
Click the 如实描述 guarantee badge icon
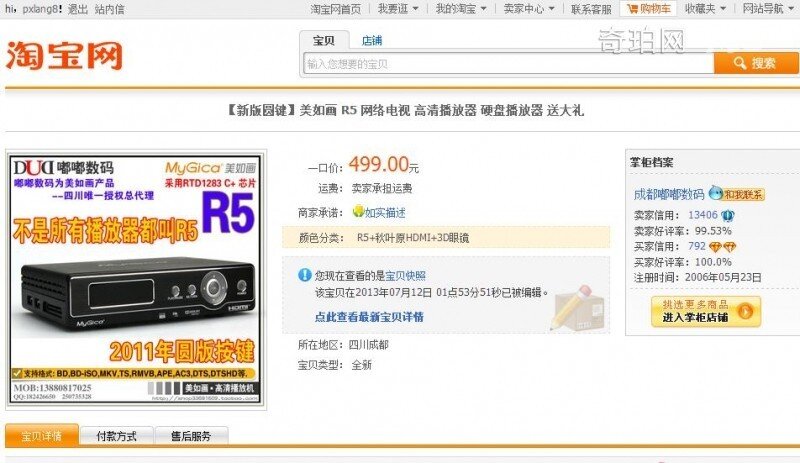(358, 211)
